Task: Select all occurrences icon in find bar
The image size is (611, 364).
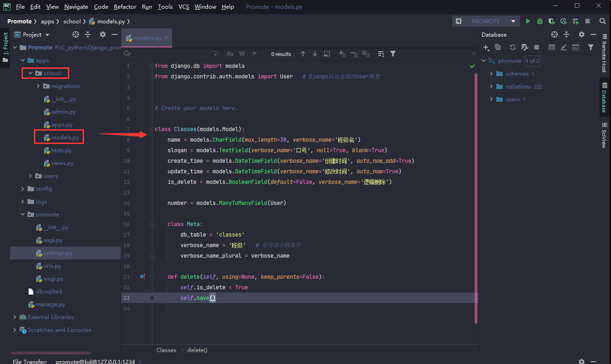Action: 366,54
